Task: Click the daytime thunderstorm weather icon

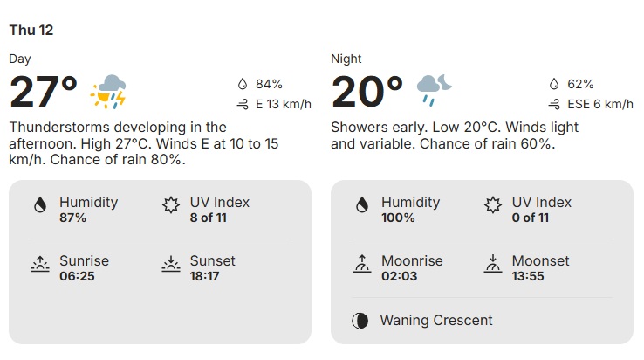Action: click(109, 91)
